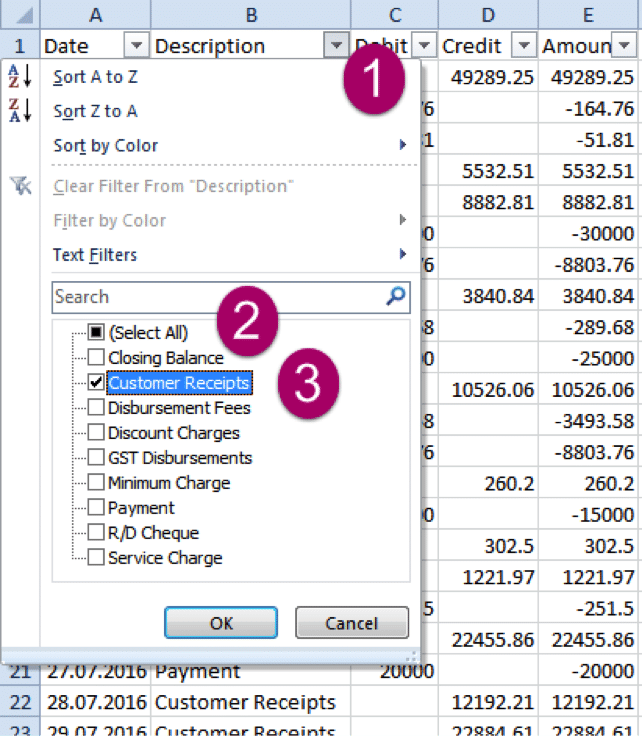643x736 pixels.
Task: Click the magnifier icon in Search box
Action: click(396, 296)
